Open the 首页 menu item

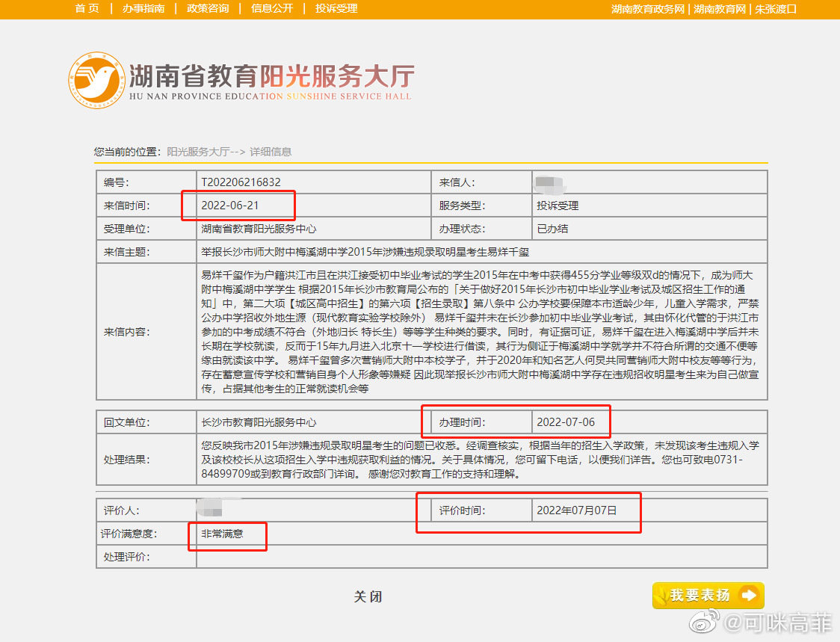(x=87, y=8)
